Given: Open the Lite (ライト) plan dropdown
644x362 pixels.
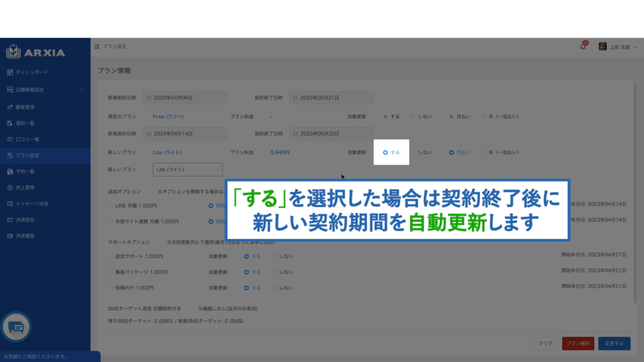Looking at the screenshot, I should point(187,170).
